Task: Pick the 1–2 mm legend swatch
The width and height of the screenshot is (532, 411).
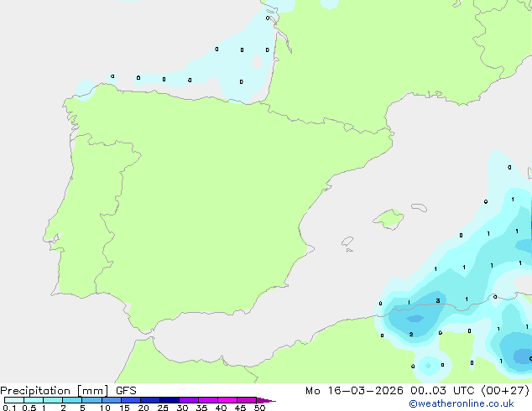Action: (53, 400)
